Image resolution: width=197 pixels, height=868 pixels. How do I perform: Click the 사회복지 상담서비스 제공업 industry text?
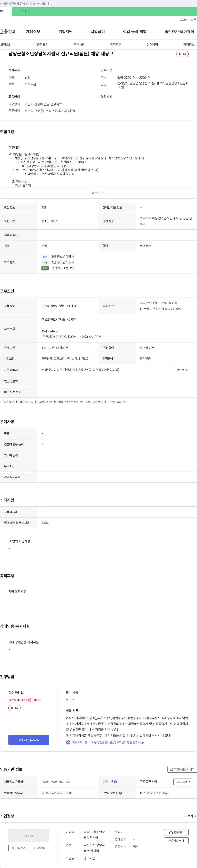pyautogui.click(x=95, y=848)
